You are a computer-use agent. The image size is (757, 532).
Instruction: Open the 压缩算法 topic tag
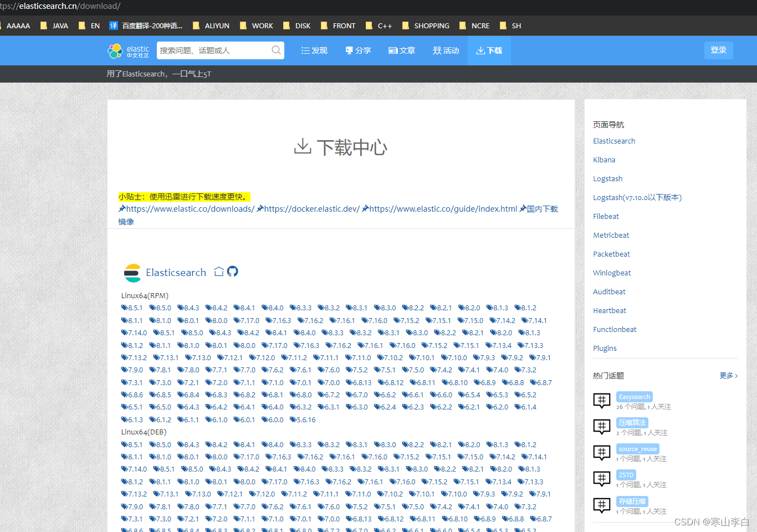click(x=632, y=423)
